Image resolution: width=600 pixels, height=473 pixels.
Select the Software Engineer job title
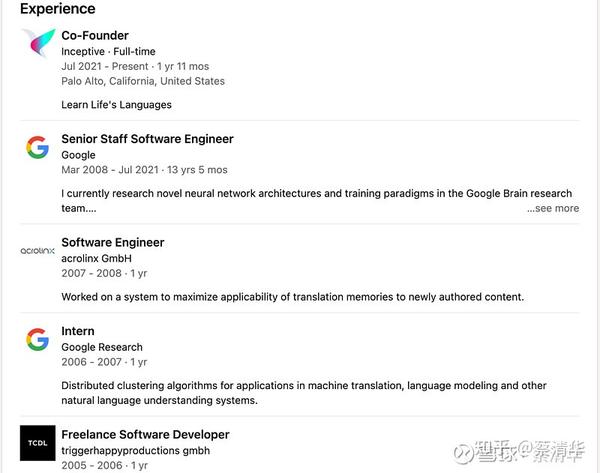[x=112, y=242]
